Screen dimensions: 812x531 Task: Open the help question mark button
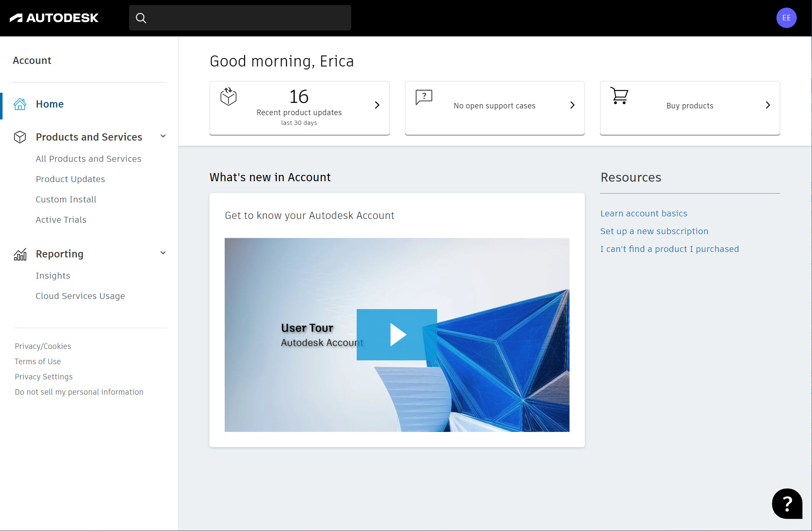coord(787,503)
